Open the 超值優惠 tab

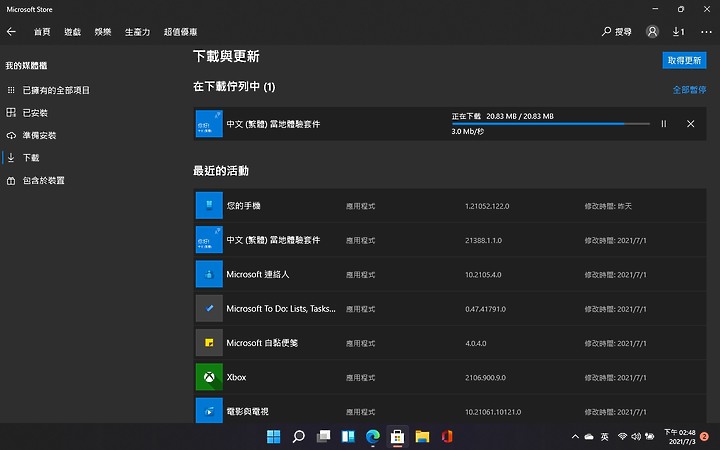coord(180,32)
